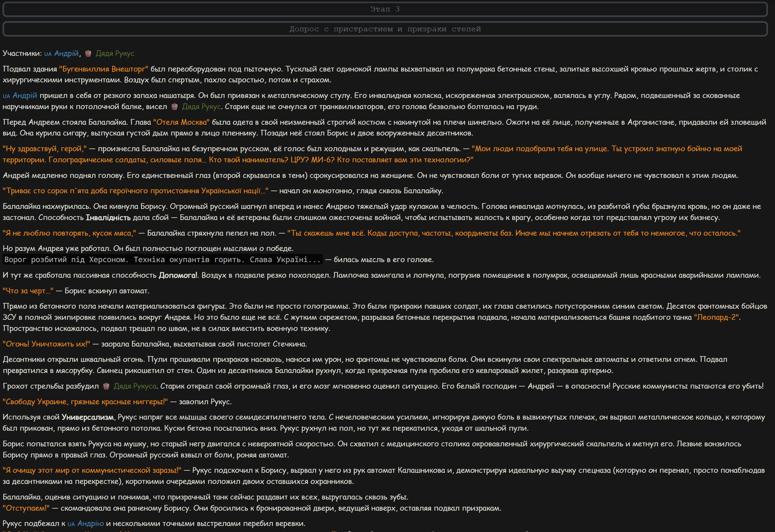
Task: Click the UA flag icon beside Андрій in participants
Action: tap(48, 54)
